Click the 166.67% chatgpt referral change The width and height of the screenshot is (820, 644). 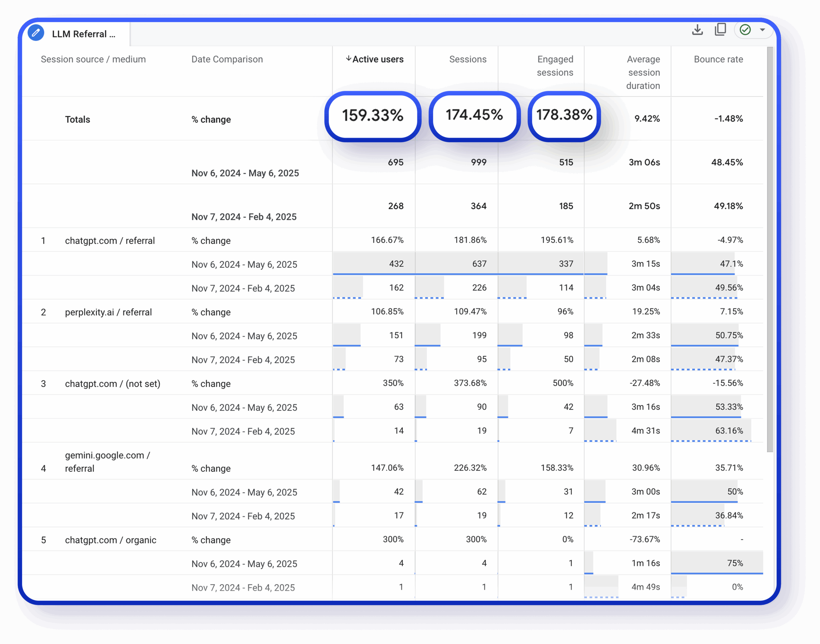click(387, 240)
